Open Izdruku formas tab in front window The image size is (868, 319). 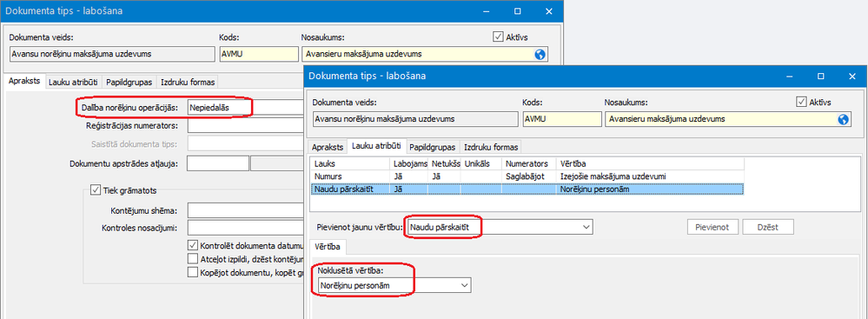[492, 147]
